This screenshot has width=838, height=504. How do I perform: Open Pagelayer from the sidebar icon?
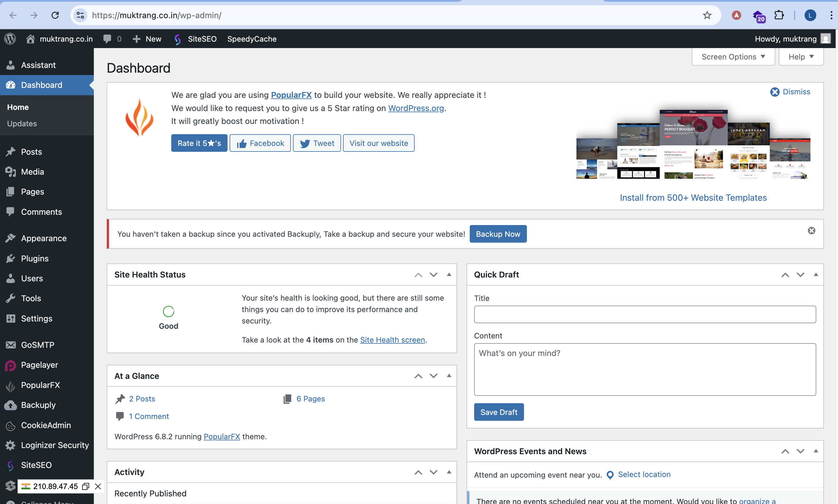11,365
